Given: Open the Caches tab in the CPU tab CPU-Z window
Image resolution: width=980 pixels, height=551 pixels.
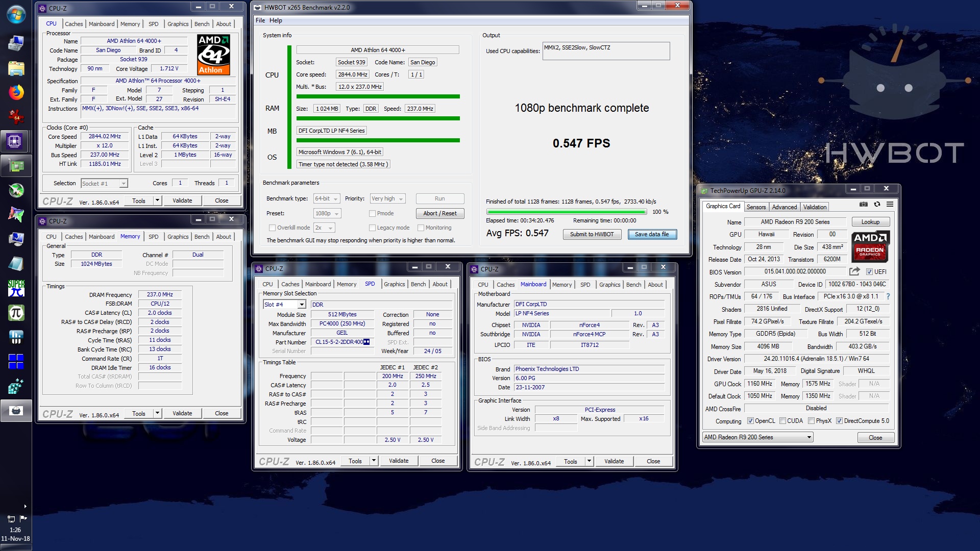Looking at the screenshot, I should coord(73,24).
